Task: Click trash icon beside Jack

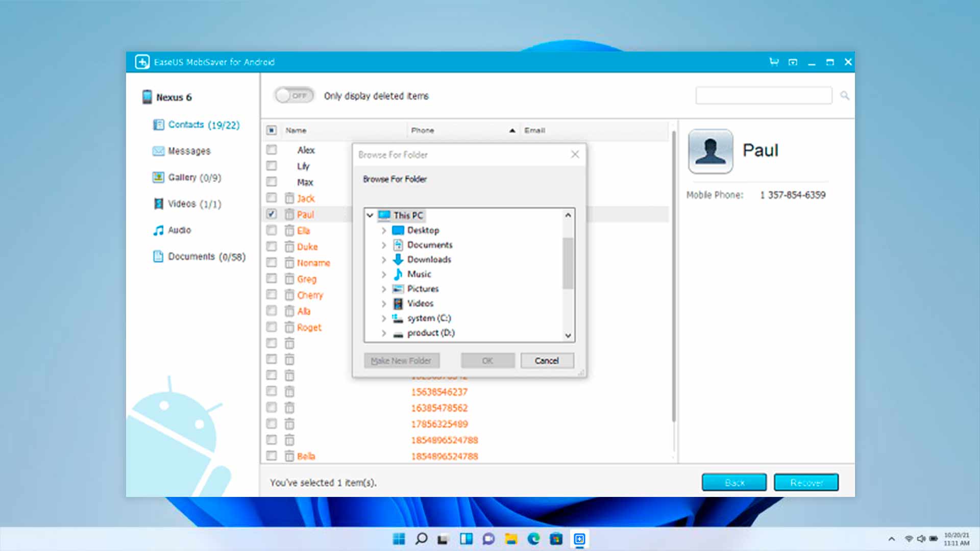Action: tap(289, 198)
